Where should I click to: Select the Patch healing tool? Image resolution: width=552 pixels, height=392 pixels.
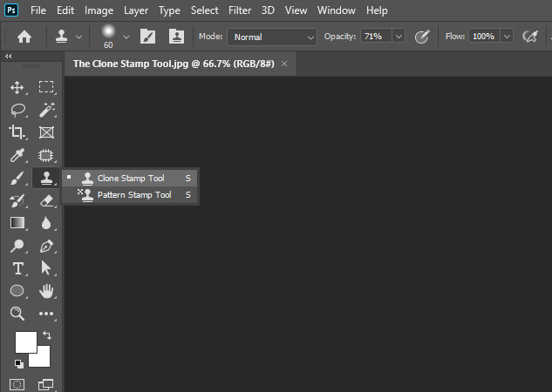[46, 155]
